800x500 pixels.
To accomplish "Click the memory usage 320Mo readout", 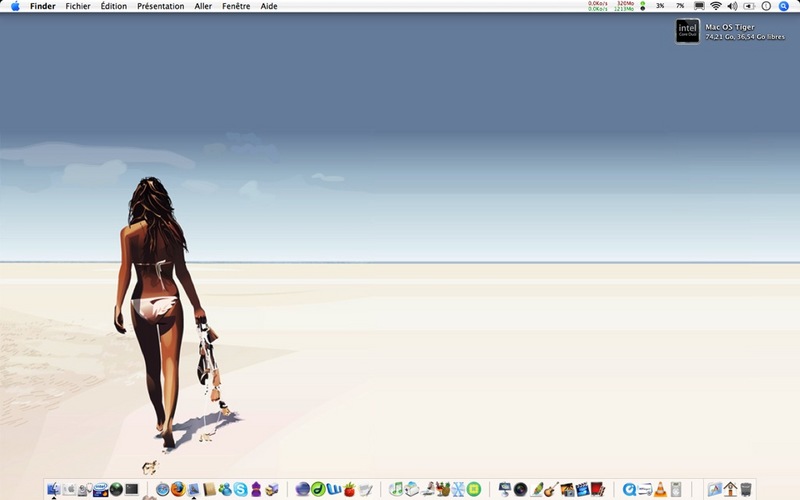I will point(625,3).
